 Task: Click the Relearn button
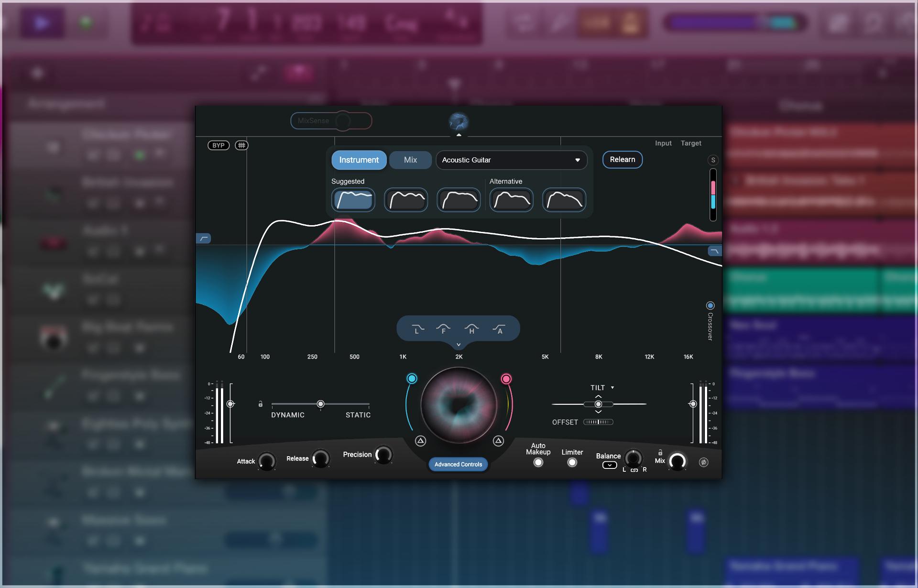622,160
